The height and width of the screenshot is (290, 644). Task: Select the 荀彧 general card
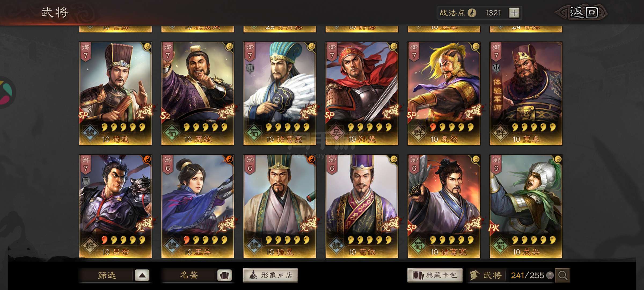(115, 93)
